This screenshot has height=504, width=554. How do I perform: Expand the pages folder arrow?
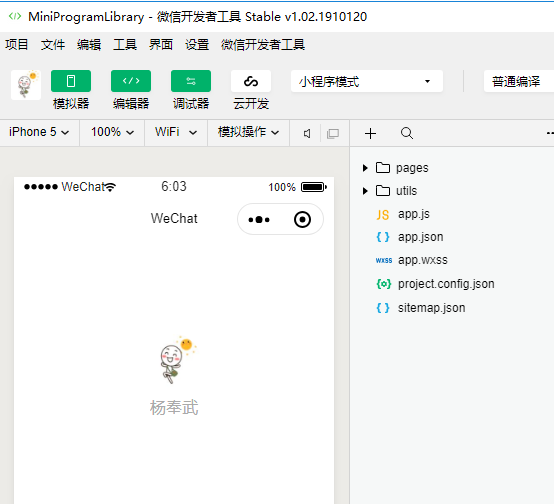click(365, 168)
